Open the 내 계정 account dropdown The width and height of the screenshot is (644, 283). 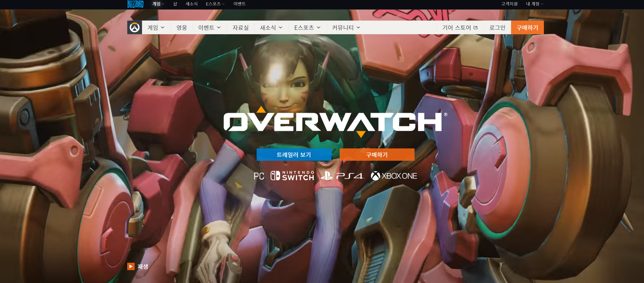click(x=535, y=4)
